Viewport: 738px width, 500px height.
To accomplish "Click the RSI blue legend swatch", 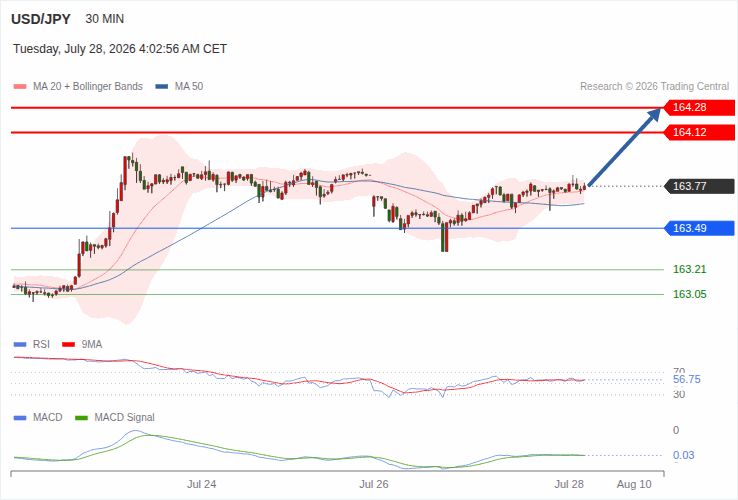I will [x=20, y=345].
